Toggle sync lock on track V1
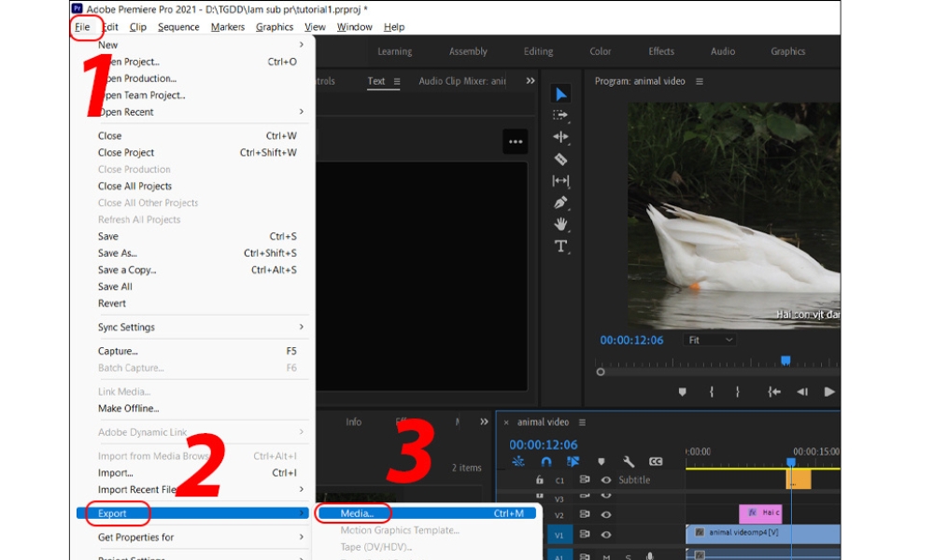Viewport: 934px width, 560px height. (x=585, y=535)
